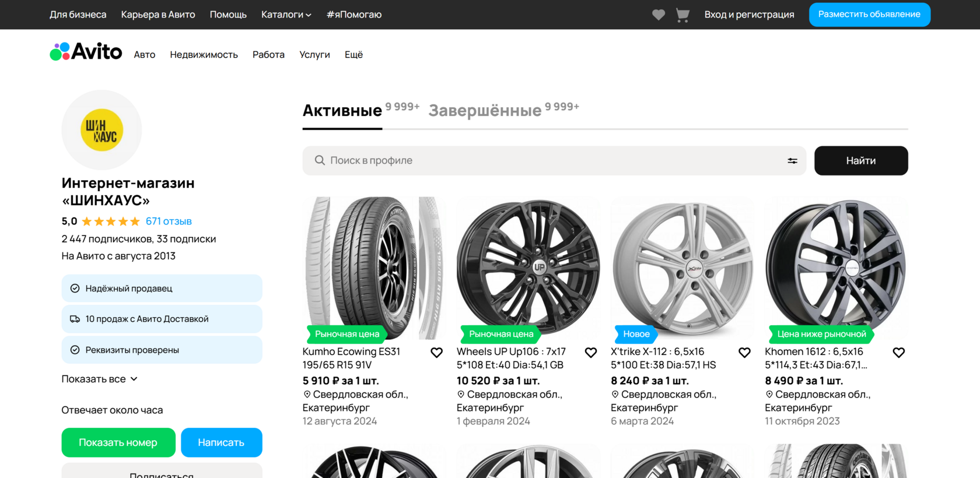Open X'trike X-112 wheel photo

682,268
